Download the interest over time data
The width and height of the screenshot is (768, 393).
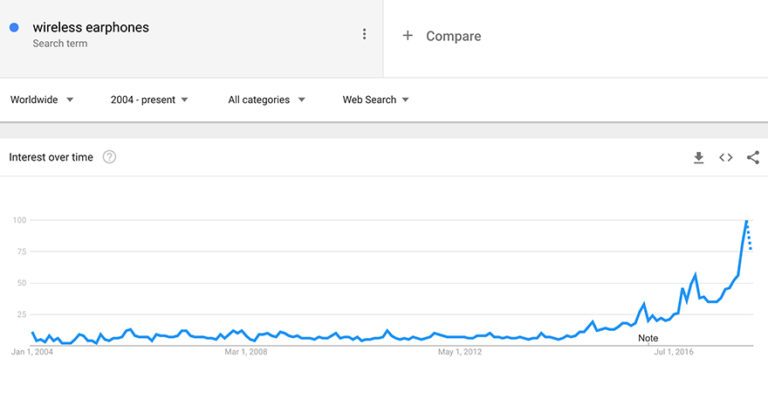point(698,158)
